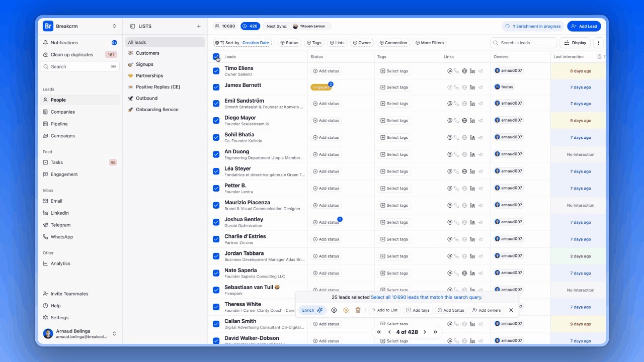Click the globe icon in Nate Saperia's row

tap(464, 273)
